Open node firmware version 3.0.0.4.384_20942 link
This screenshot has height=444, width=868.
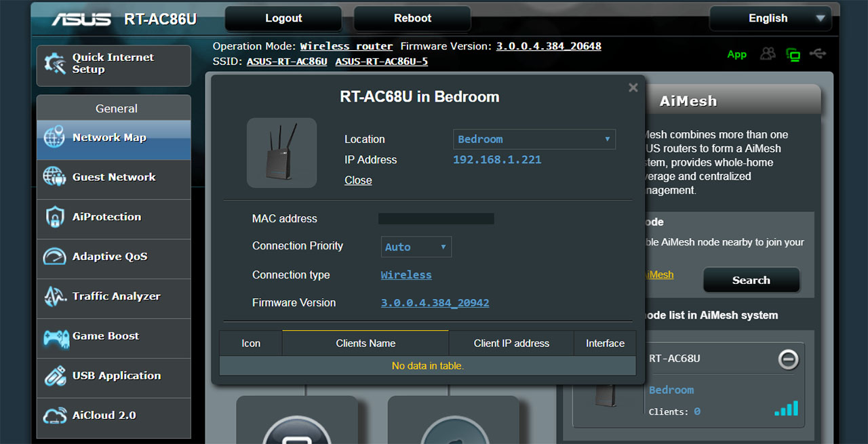coord(435,303)
